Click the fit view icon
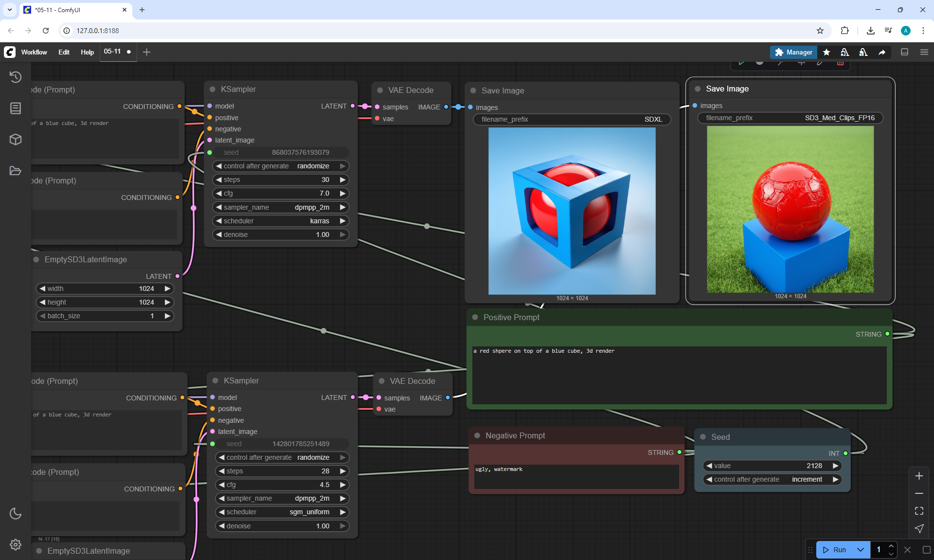 (919, 511)
